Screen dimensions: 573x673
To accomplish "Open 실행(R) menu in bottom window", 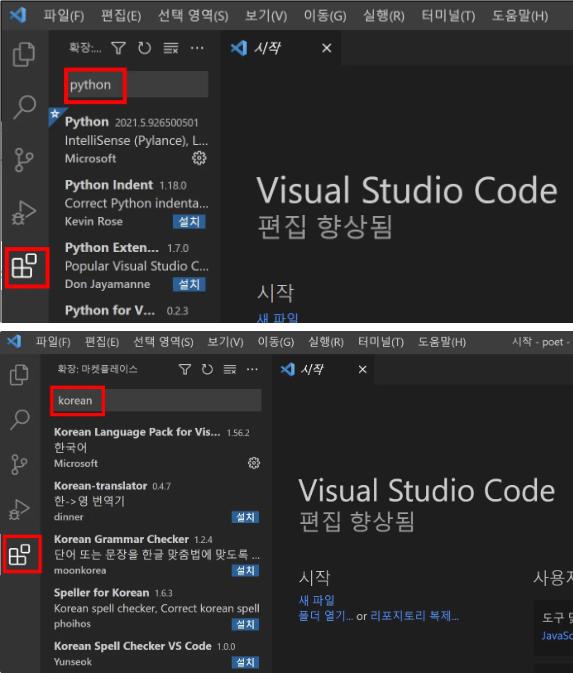I will (326, 342).
